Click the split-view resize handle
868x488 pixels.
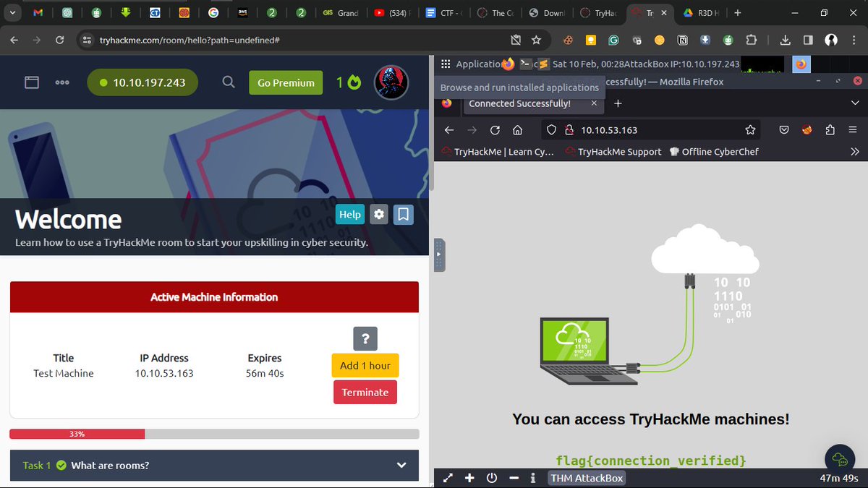pos(439,254)
